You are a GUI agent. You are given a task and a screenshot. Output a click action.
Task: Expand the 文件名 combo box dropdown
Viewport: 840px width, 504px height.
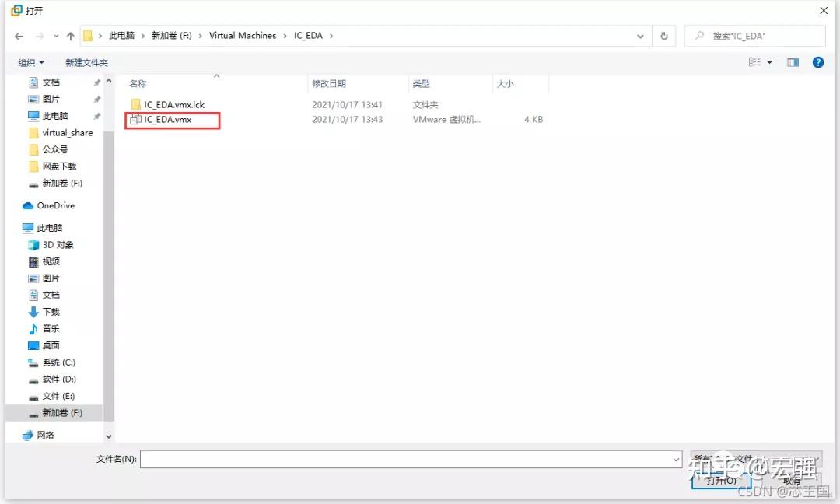[676, 460]
